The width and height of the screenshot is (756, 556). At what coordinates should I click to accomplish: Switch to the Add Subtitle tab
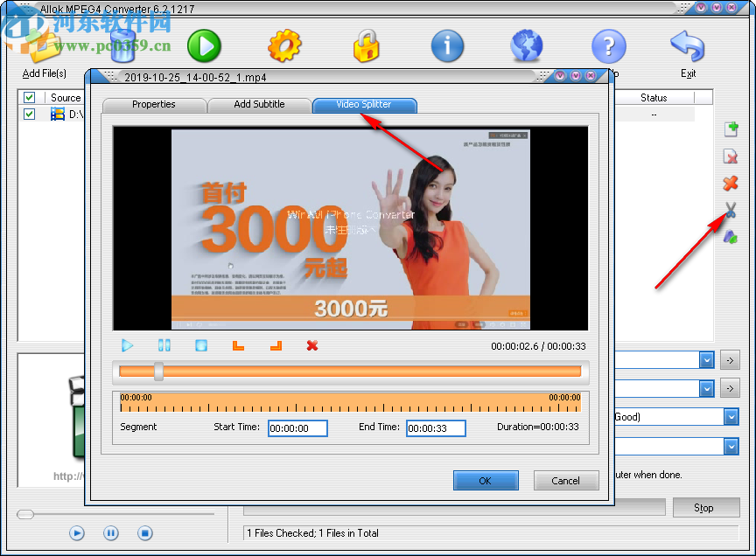[259, 105]
